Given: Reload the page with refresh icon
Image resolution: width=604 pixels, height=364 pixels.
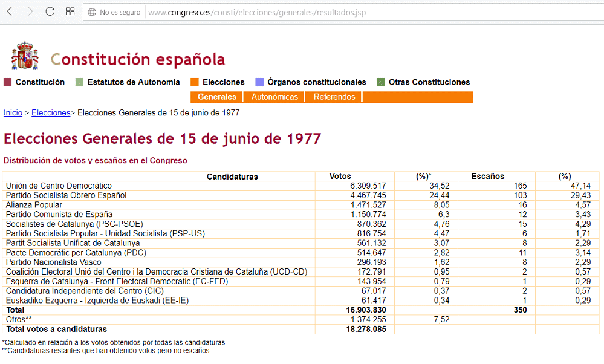Looking at the screenshot, I should [x=50, y=11].
